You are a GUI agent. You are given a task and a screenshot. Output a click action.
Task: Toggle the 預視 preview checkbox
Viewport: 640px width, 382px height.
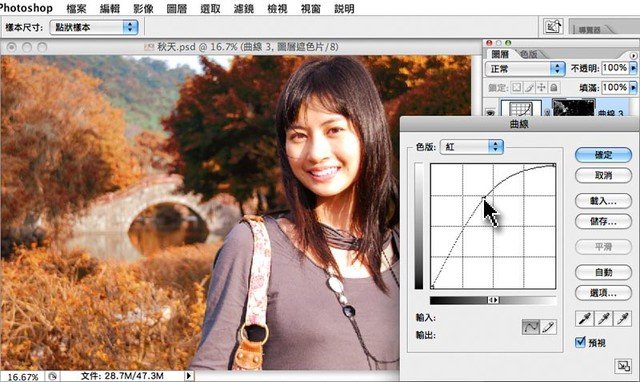580,342
